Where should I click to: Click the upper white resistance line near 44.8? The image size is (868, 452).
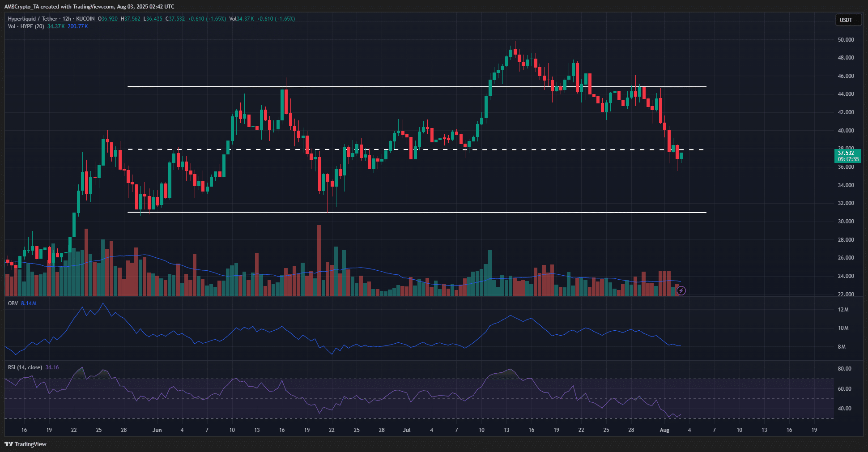[x=403, y=86]
